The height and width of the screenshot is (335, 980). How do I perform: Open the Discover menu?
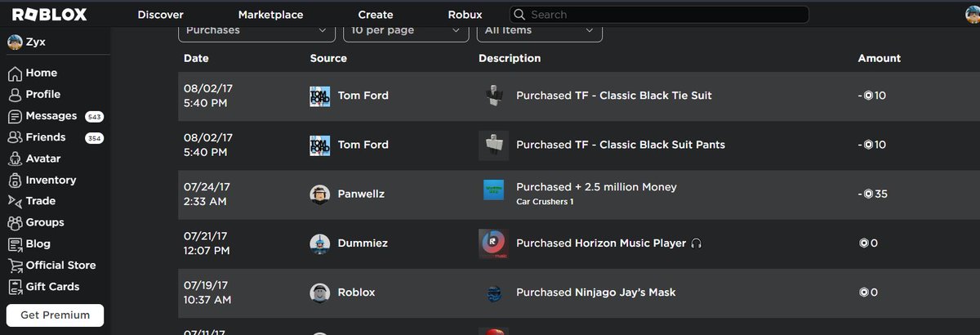click(x=161, y=15)
